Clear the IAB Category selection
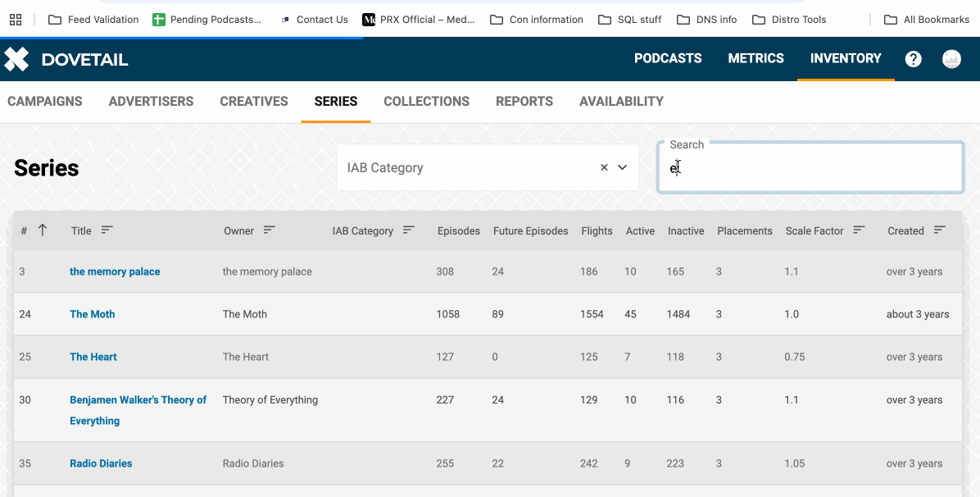Viewport: 980px width, 497px height. pyautogui.click(x=604, y=167)
